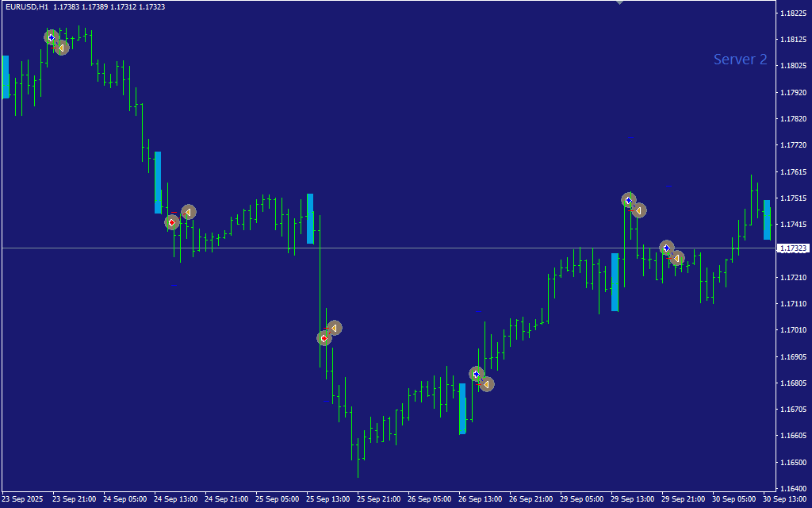This screenshot has width=812, height=508.
Task: Click the yellow arrow badge near 29 Sep 21:00
Action: tap(676, 257)
